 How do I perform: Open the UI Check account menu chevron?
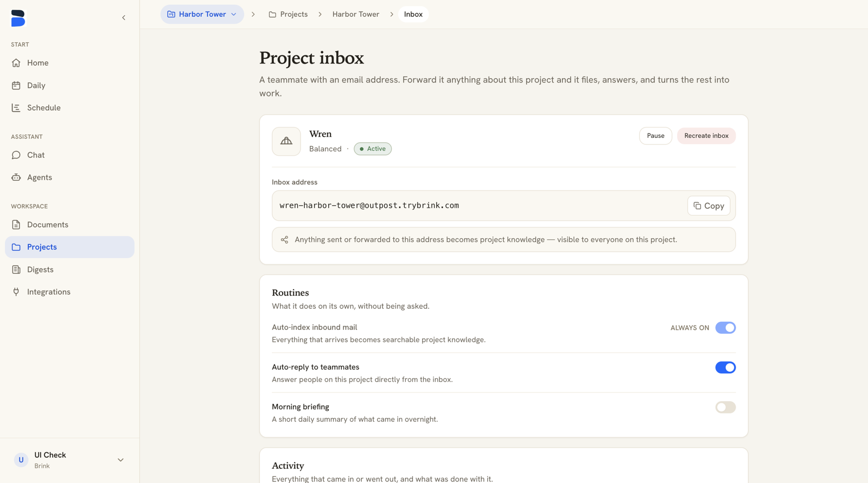[x=120, y=460]
